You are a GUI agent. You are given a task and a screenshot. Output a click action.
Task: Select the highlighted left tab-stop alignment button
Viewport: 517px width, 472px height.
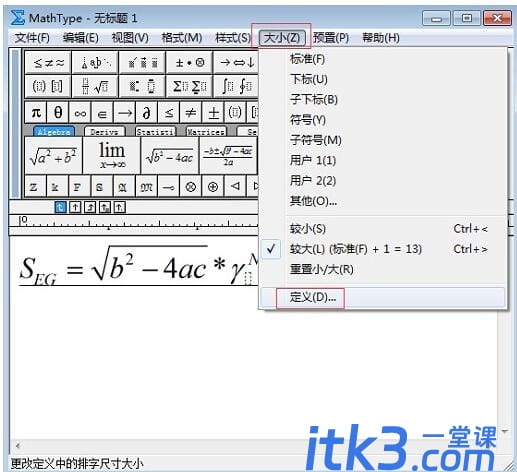pos(60,207)
